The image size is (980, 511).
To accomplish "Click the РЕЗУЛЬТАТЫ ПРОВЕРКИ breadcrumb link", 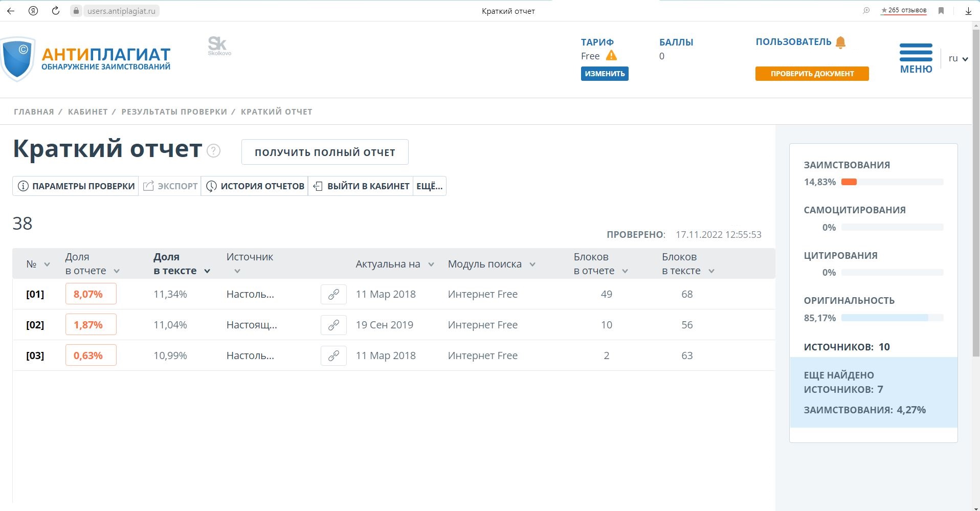I will (x=174, y=112).
